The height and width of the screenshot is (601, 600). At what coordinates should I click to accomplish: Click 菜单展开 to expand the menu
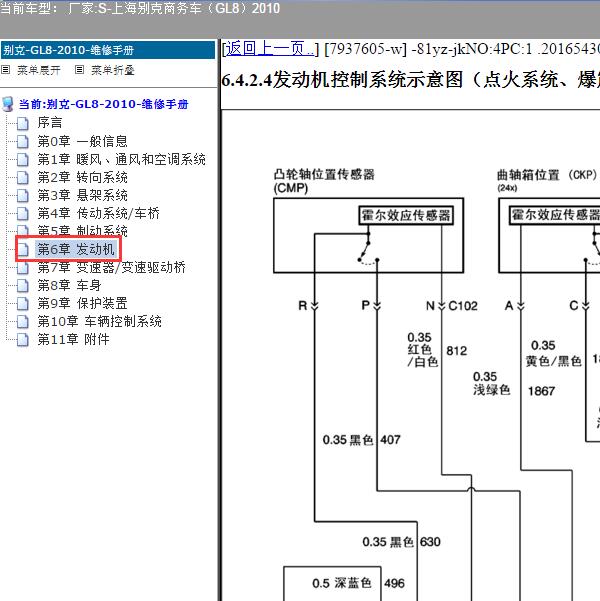coord(39,70)
